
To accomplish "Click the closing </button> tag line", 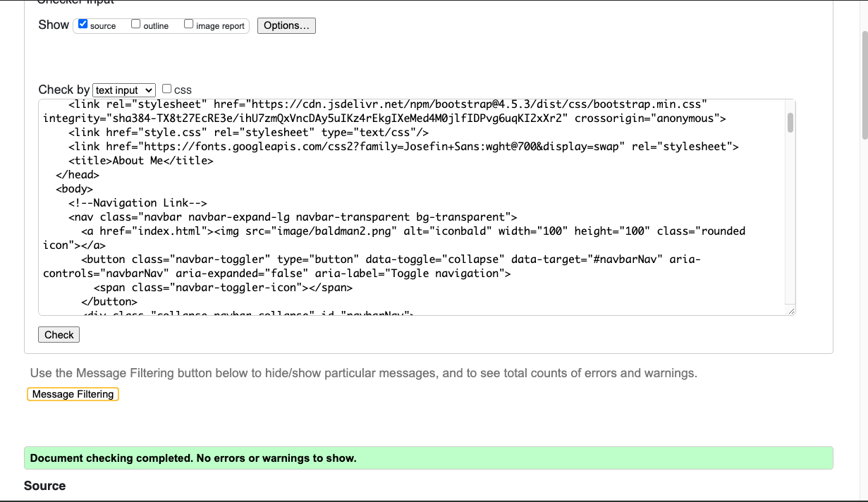I will (109, 302).
